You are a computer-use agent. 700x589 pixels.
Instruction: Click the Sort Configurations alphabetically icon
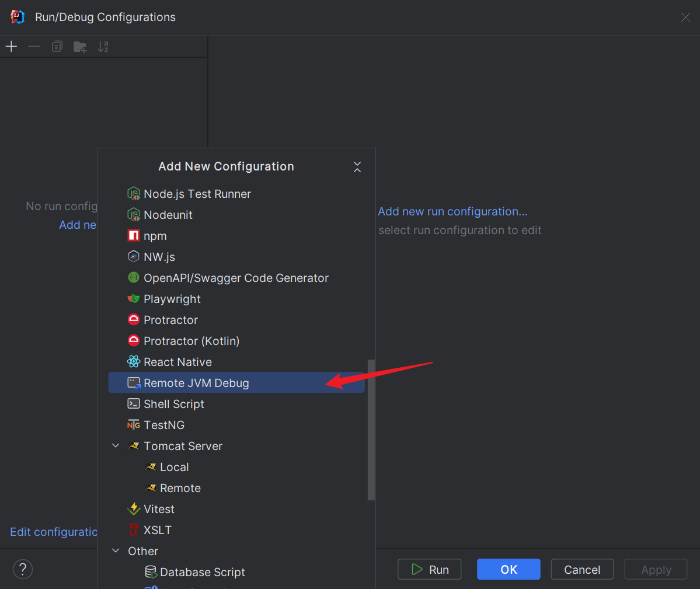(103, 46)
